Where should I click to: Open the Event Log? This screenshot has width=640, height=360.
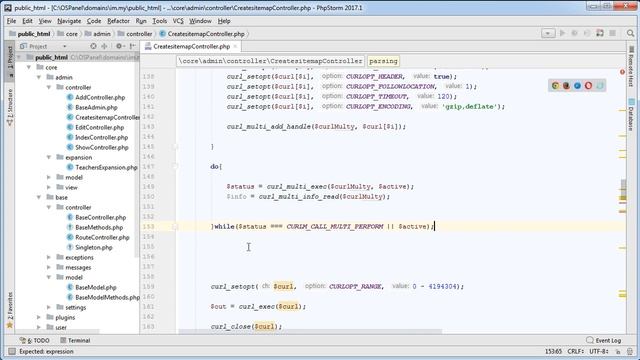pyautogui.click(x=604, y=340)
